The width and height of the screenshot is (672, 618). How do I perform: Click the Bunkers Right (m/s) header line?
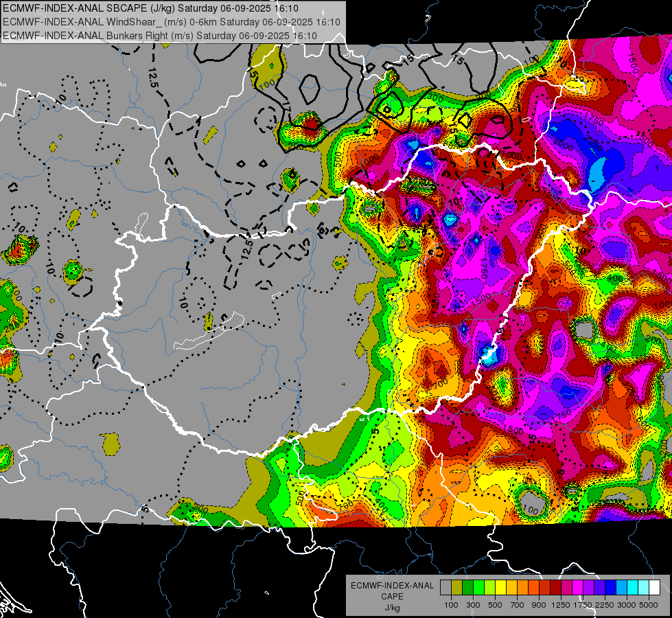[x=160, y=36]
